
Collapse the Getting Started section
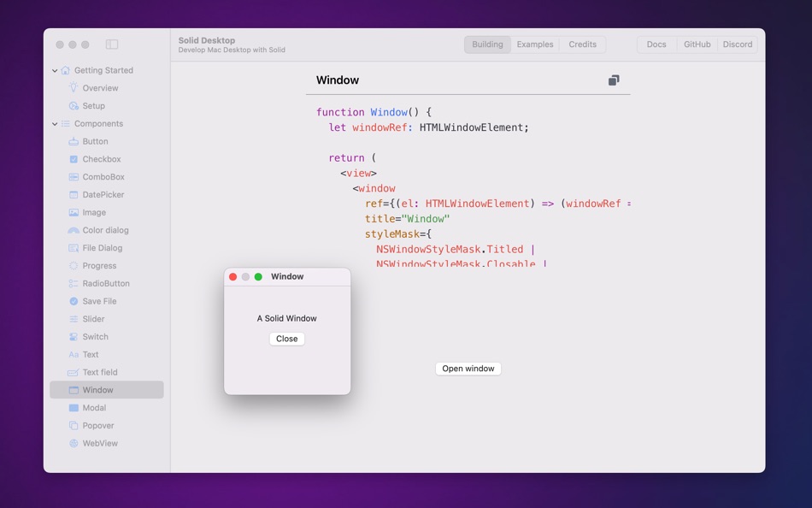tap(55, 70)
